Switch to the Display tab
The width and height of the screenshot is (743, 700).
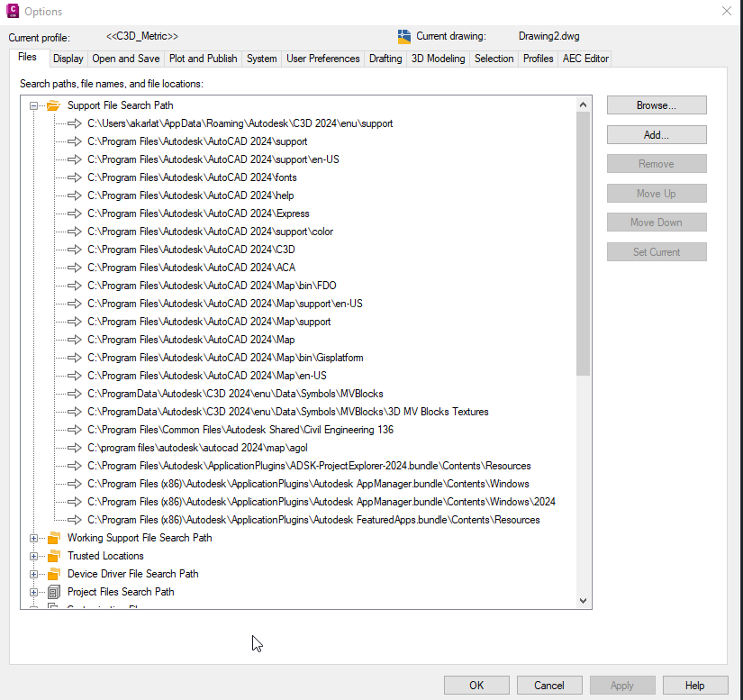click(x=68, y=59)
